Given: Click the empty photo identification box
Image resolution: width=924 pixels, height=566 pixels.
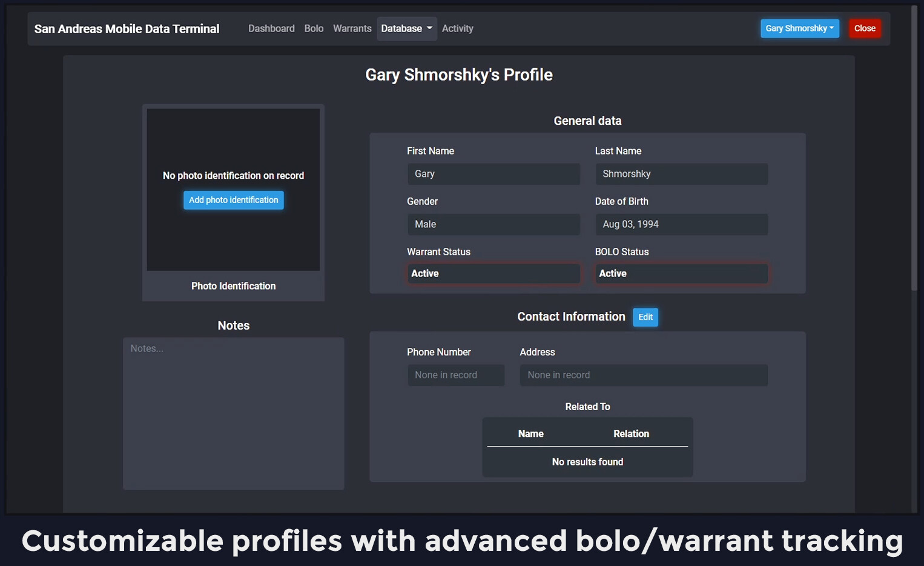Looking at the screenshot, I should coord(233,190).
